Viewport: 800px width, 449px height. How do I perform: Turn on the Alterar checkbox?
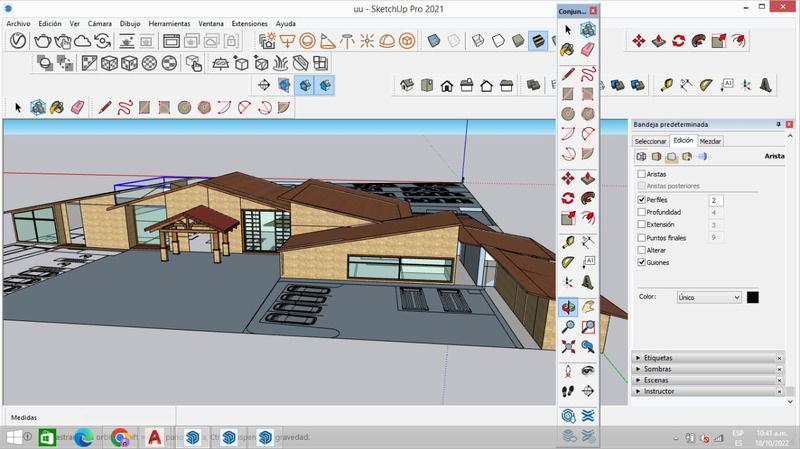(641, 250)
